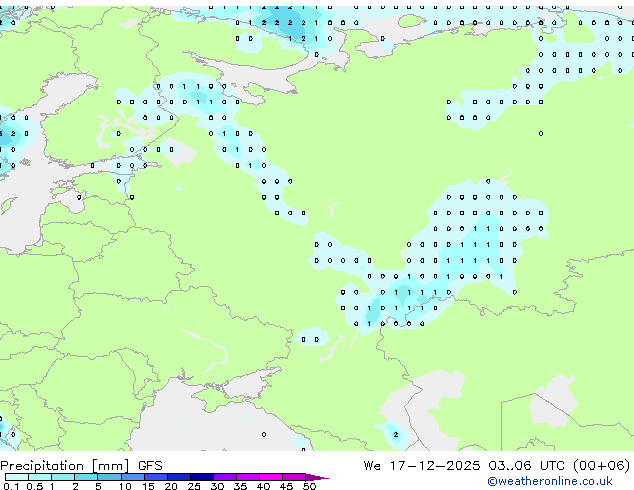Select the bright magenta 40–45 mm legend swatch

(271, 477)
